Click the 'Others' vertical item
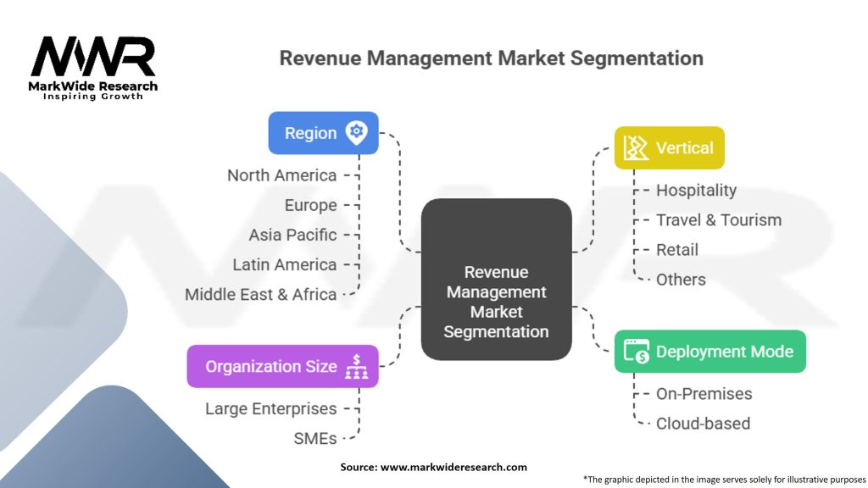 tap(681, 280)
